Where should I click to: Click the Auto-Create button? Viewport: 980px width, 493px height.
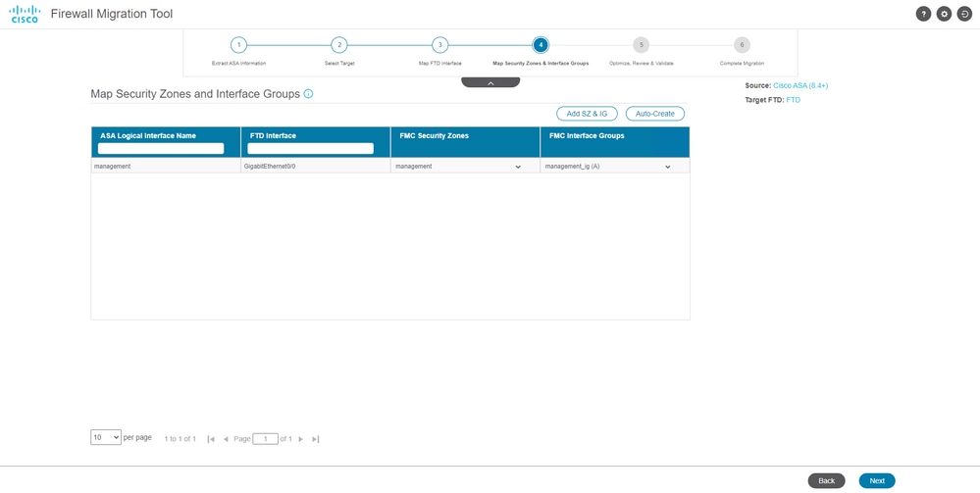[655, 114]
